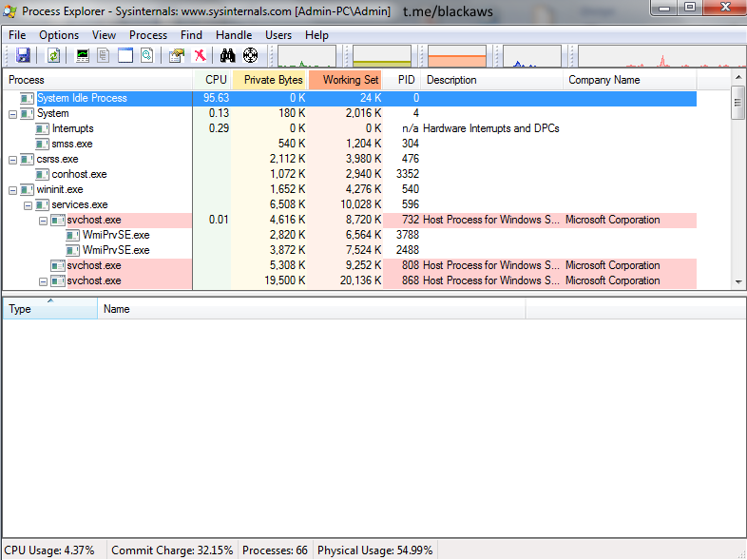Viewport: 747px width, 560px height.
Task: Open the System Information graph icon
Action: 83,55
